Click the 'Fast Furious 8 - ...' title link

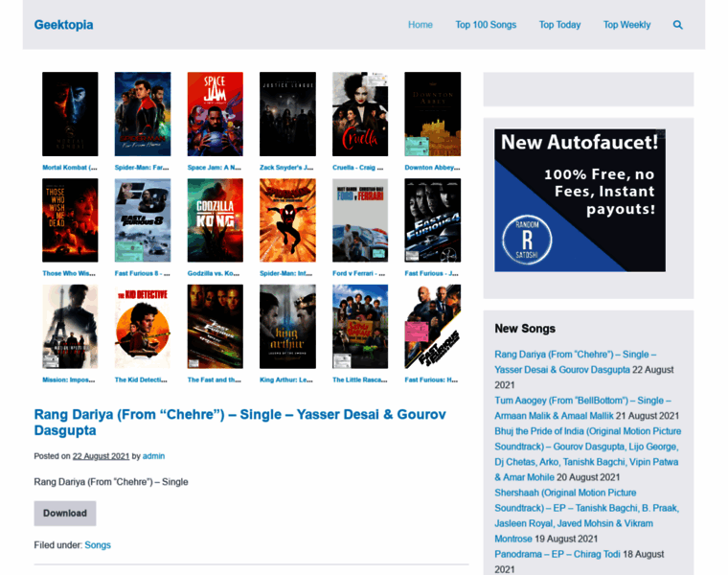coord(143,273)
